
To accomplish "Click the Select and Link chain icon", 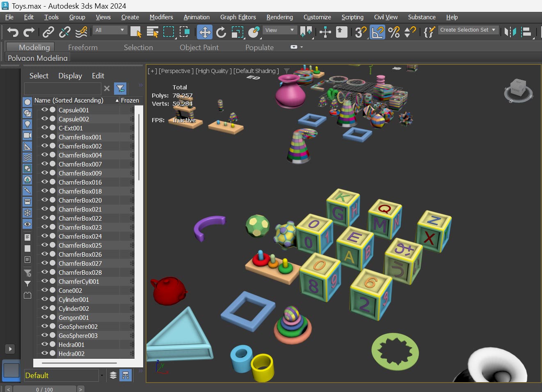I will [48, 32].
